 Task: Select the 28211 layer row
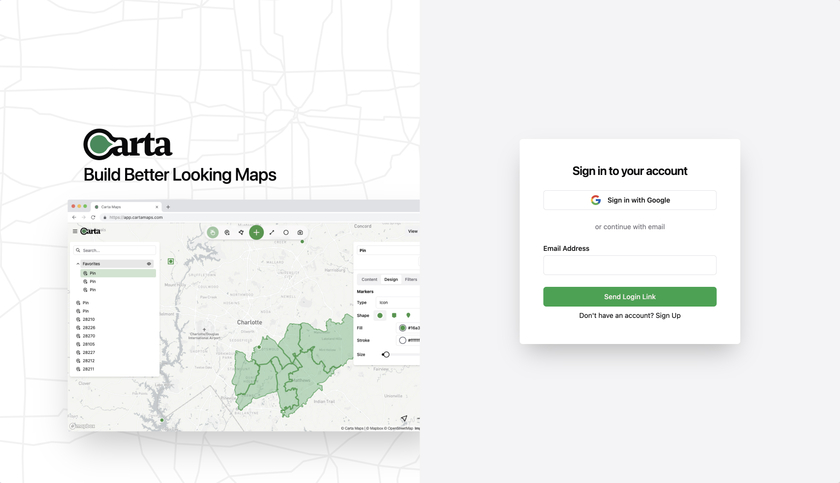point(115,369)
